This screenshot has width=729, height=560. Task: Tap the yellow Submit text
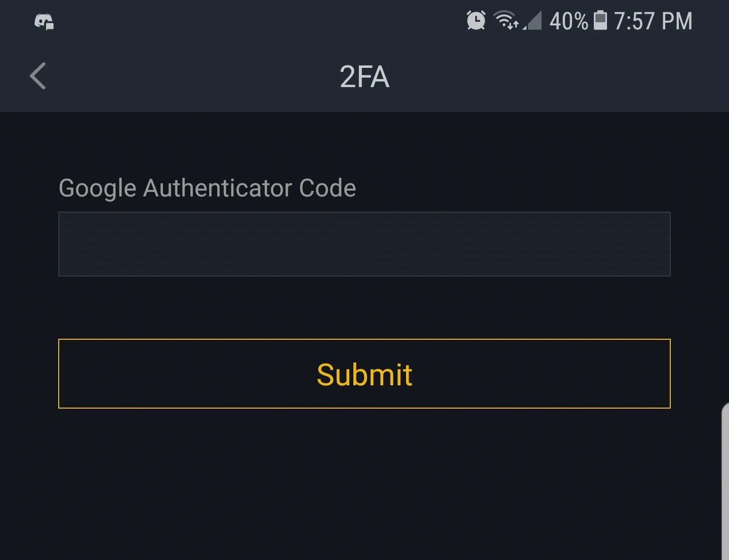click(x=364, y=375)
